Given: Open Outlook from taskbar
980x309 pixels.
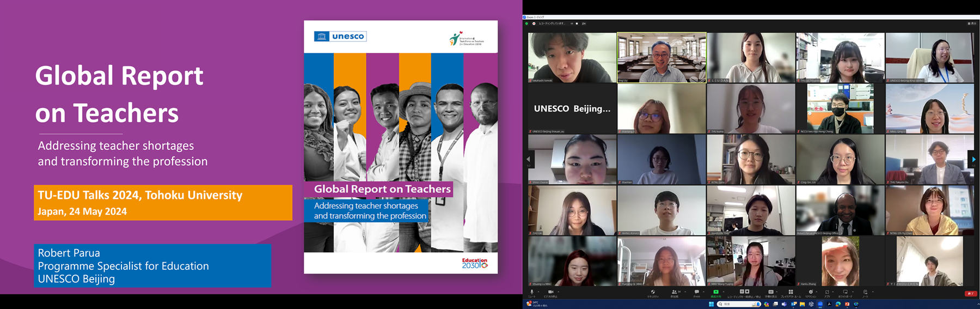Looking at the screenshot, I should 793,304.
